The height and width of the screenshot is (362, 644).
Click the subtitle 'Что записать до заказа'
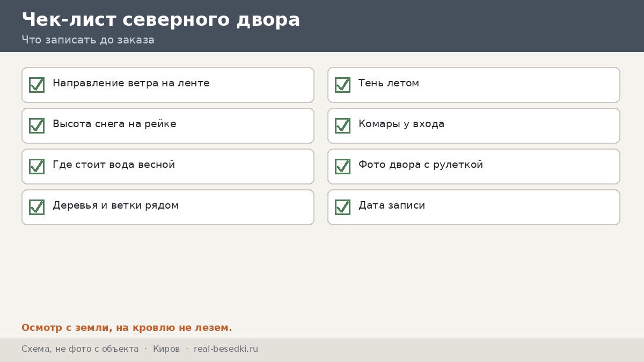coord(88,40)
